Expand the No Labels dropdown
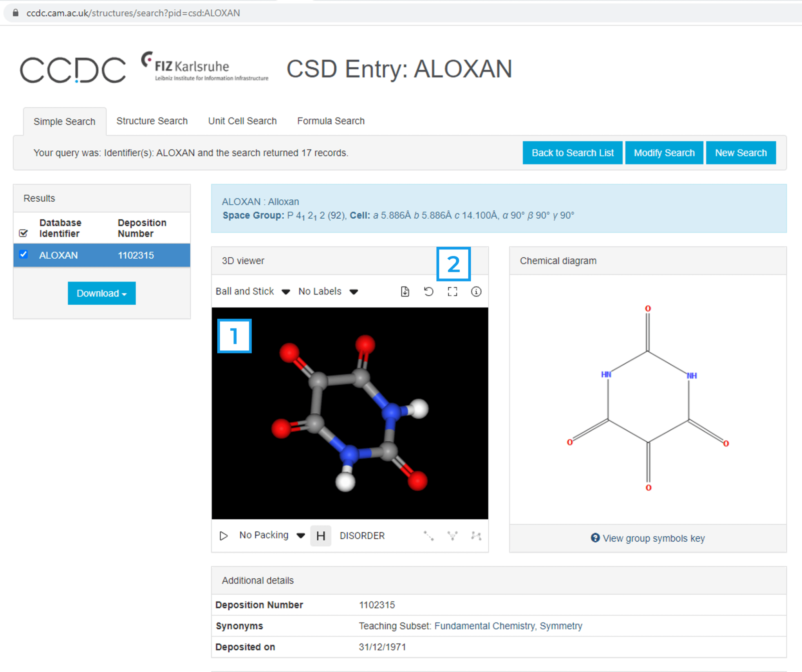 328,291
